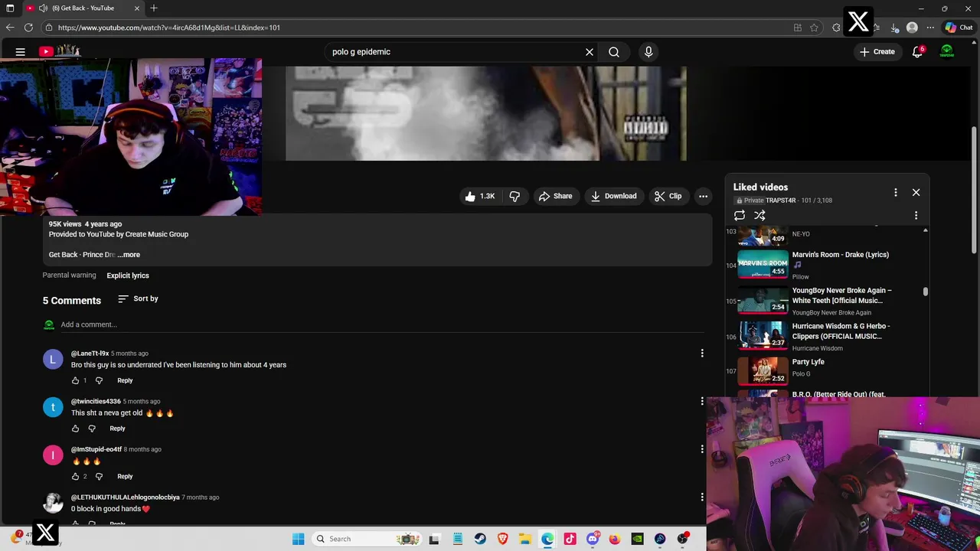Open Copilot Chat sidebar
This screenshot has height=551, width=980.
click(x=959, y=28)
